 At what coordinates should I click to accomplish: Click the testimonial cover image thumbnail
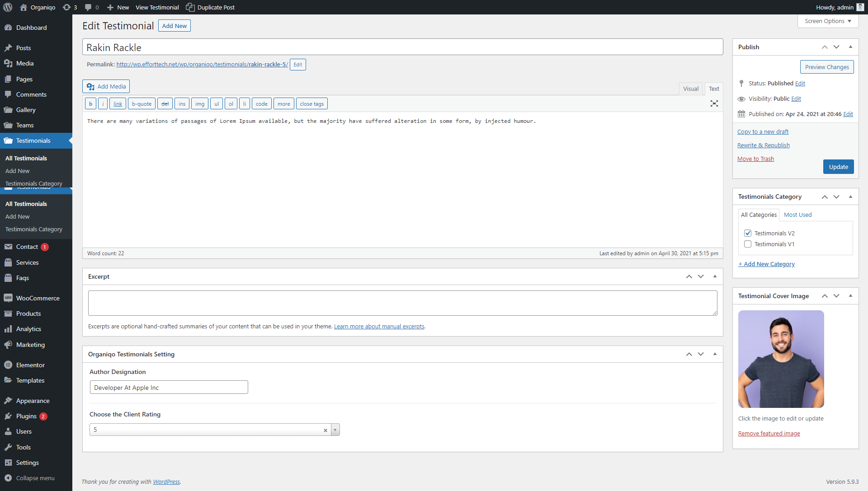[x=781, y=359]
